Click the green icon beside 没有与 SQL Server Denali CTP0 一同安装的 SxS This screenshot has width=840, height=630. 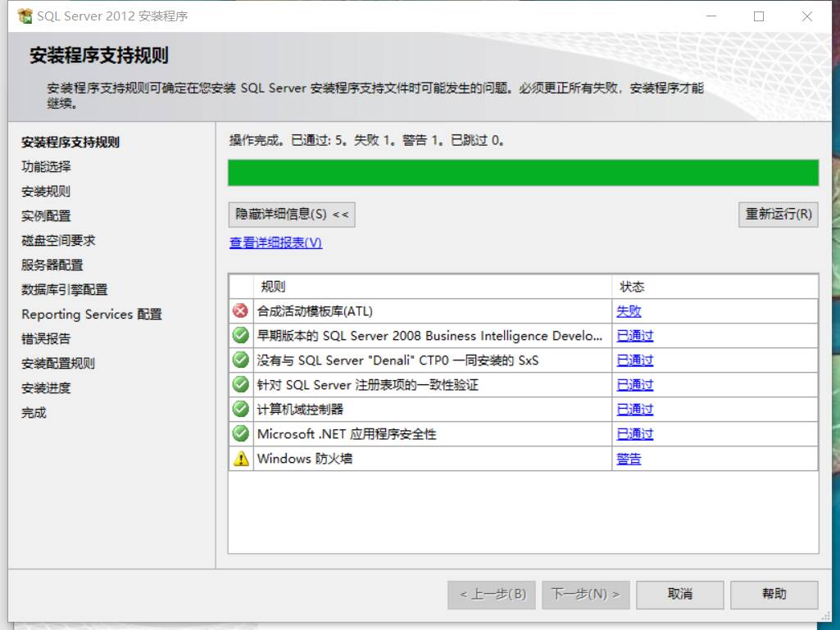tap(240, 360)
